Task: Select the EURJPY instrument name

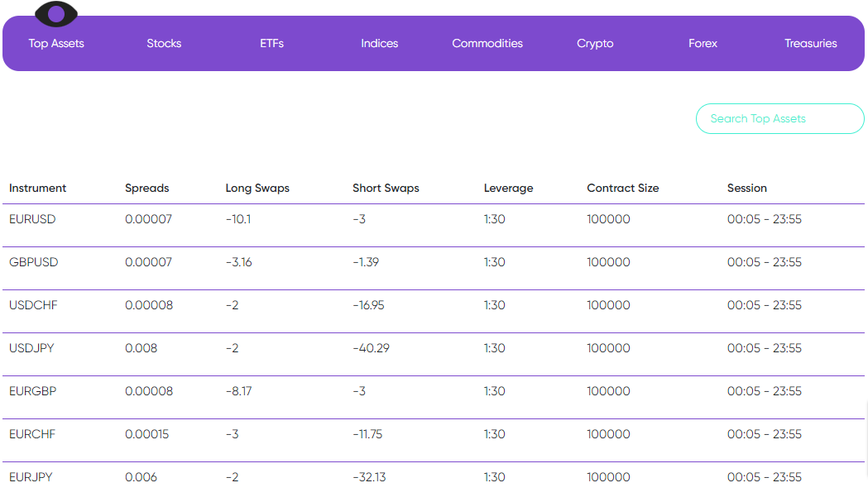Action: tap(31, 477)
